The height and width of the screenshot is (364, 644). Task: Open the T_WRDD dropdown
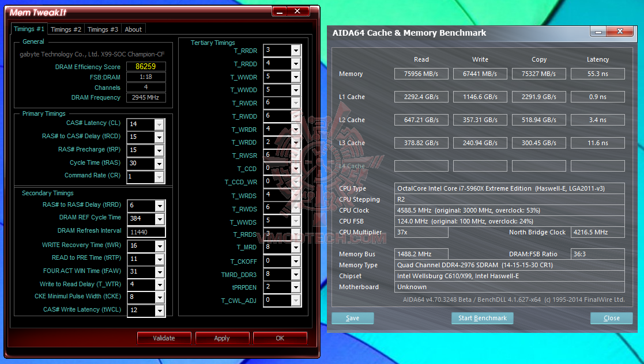tap(296, 142)
